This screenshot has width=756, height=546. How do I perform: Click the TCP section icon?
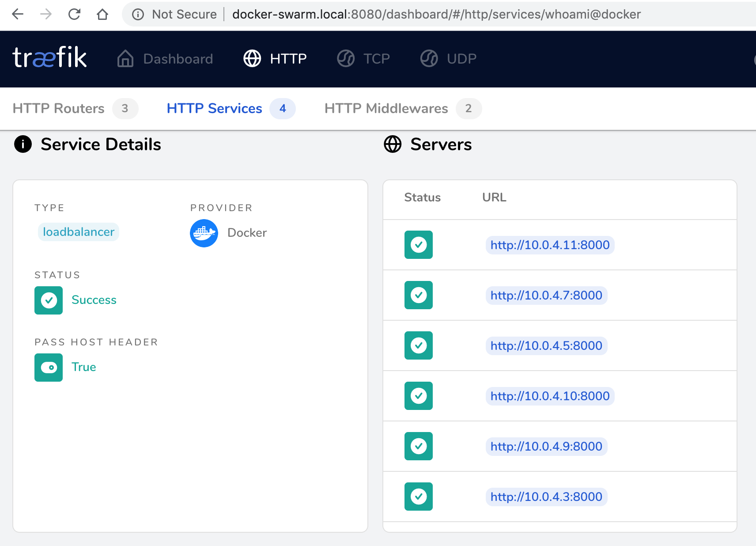click(x=346, y=58)
